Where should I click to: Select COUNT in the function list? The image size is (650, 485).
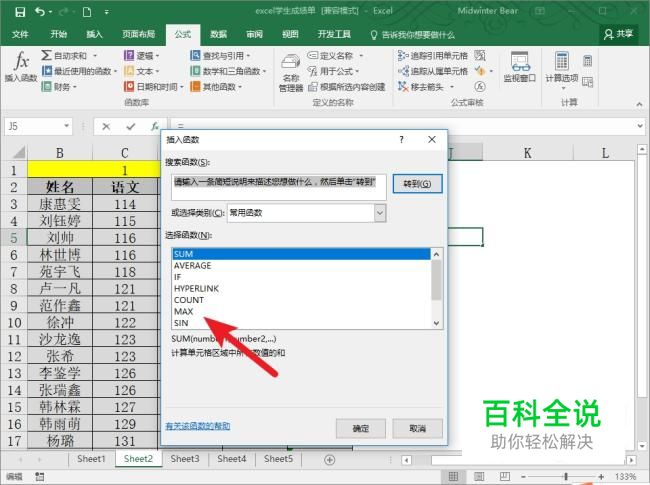click(x=301, y=300)
